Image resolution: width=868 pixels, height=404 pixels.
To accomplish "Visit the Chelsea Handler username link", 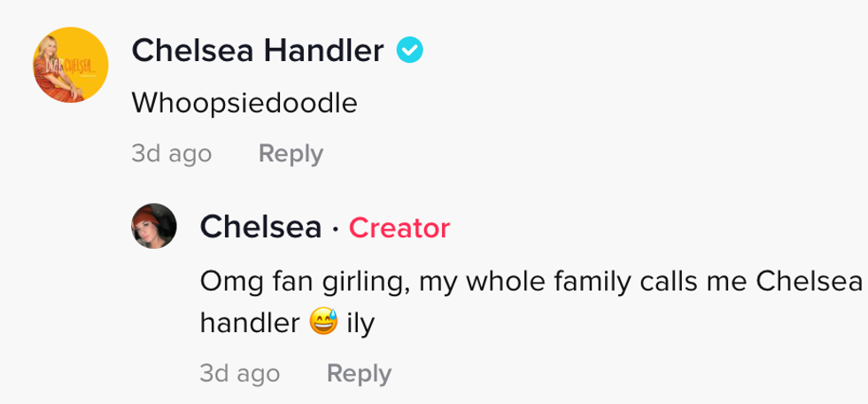I will coord(257,51).
